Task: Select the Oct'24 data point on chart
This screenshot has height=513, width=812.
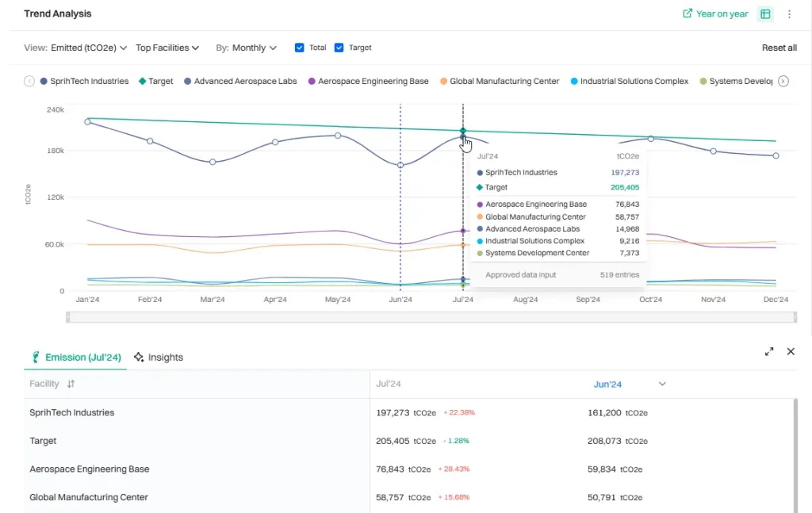Action: pos(651,139)
